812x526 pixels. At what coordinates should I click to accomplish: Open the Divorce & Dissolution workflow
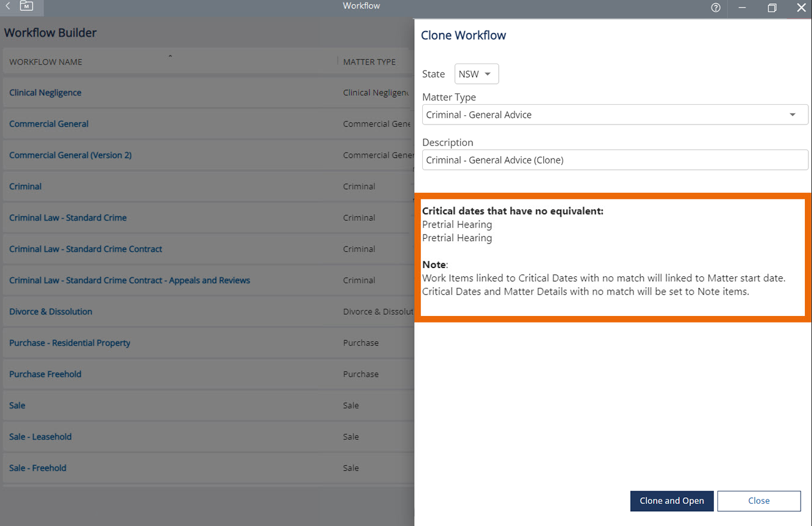(x=51, y=312)
